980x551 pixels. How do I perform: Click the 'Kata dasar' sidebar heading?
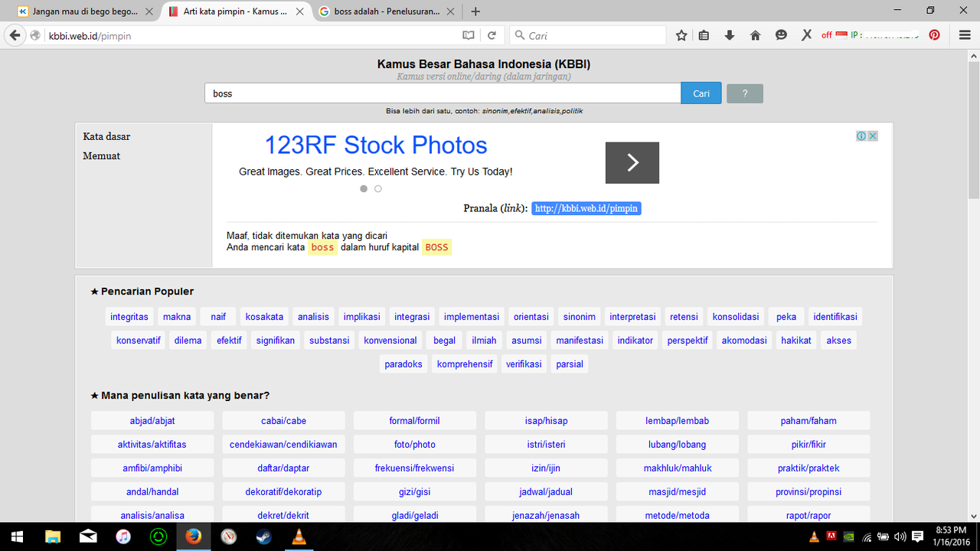[x=106, y=137]
